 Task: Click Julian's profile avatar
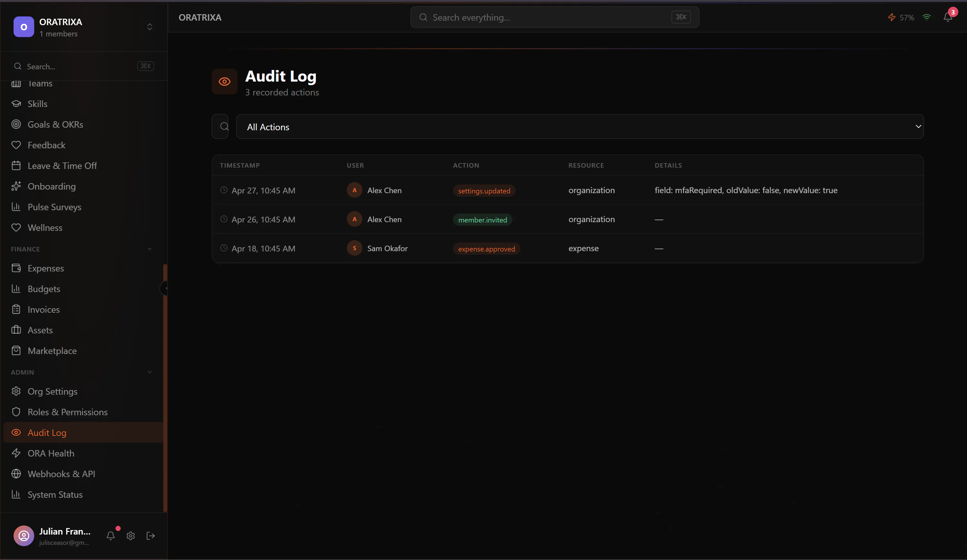(24, 536)
